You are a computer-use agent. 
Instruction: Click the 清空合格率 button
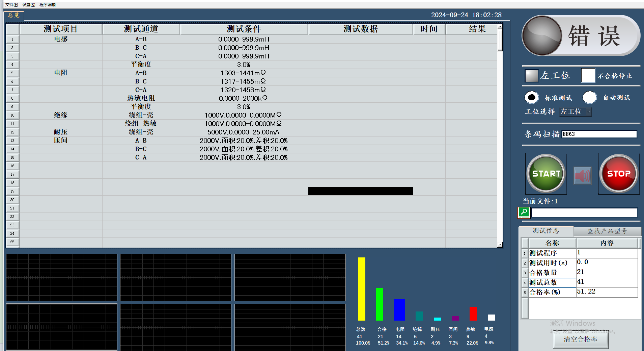pyautogui.click(x=581, y=340)
